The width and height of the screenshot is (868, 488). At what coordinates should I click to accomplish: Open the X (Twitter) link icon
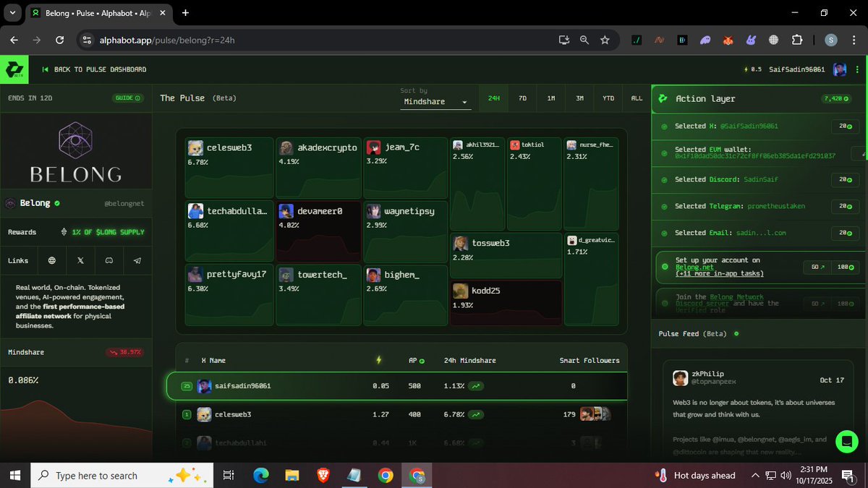click(80, 260)
